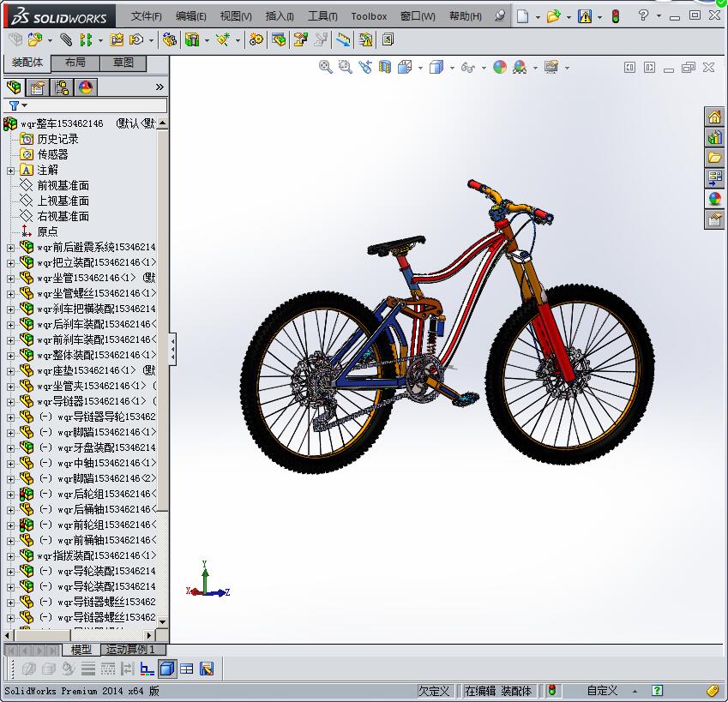Click the New document icon
The width and height of the screenshot is (728, 702).
523,16
